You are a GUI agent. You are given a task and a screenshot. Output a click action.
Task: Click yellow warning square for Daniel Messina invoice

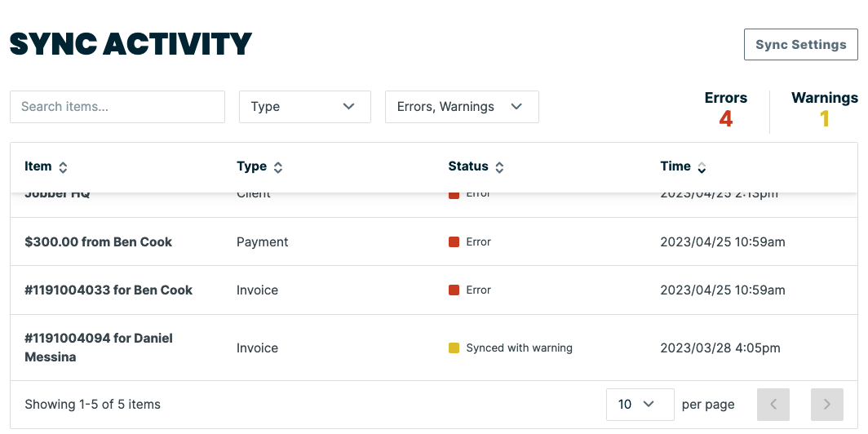tap(454, 348)
